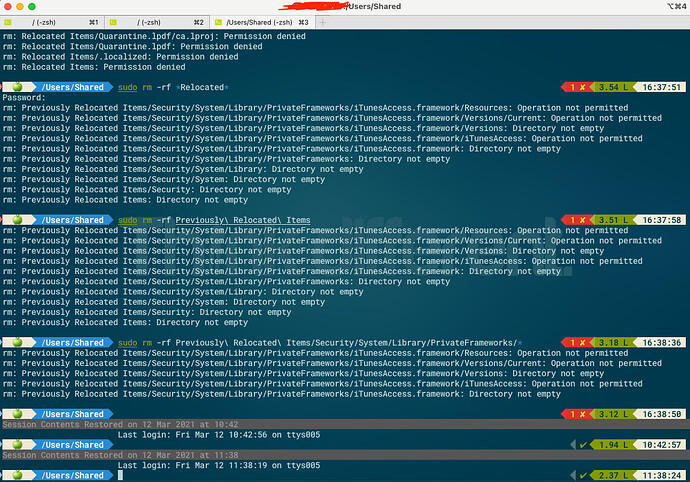Click the small icon on the ⌘1 tab

(x=9, y=21)
